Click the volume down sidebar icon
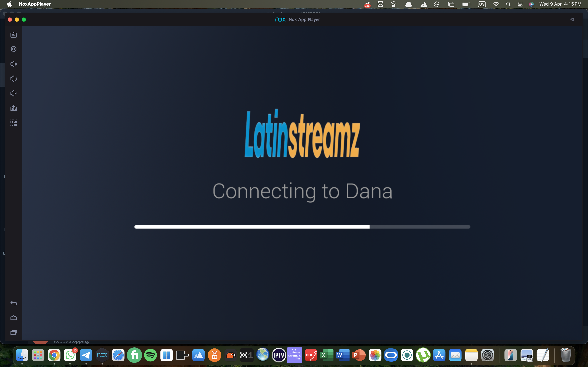 [x=14, y=79]
